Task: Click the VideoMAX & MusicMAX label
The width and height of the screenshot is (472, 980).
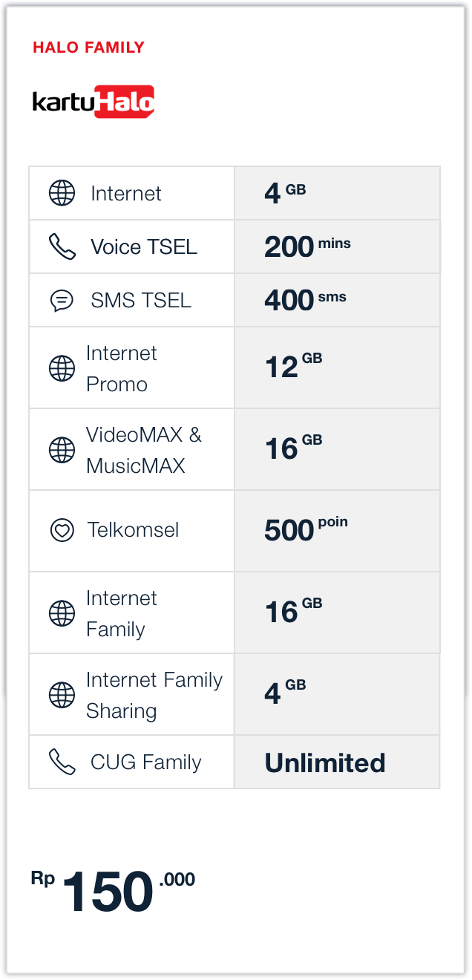Action: tap(143, 450)
